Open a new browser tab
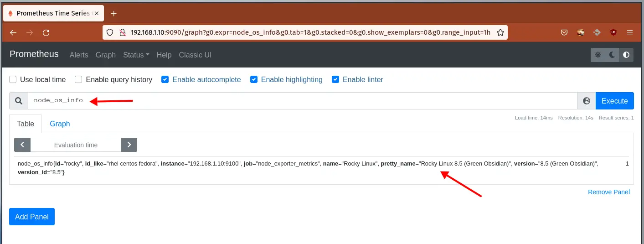 114,13
